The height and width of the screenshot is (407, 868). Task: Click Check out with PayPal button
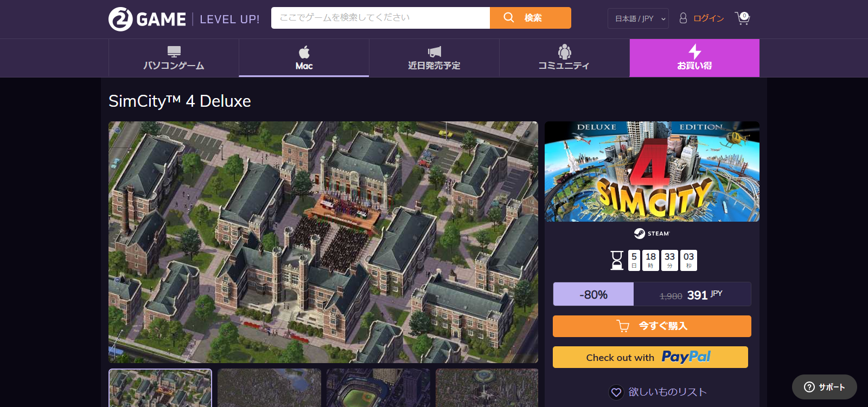point(650,357)
